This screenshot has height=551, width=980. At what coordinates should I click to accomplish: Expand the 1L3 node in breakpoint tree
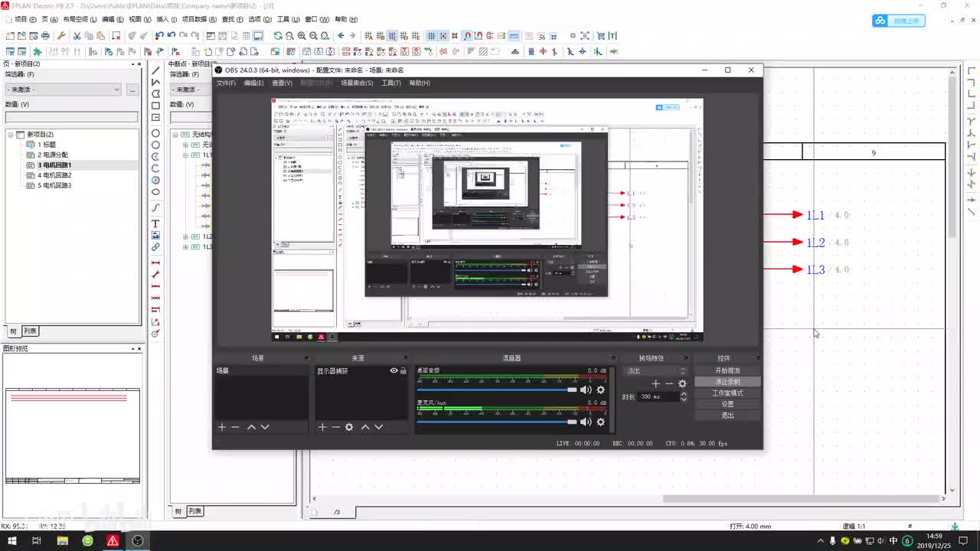click(185, 247)
